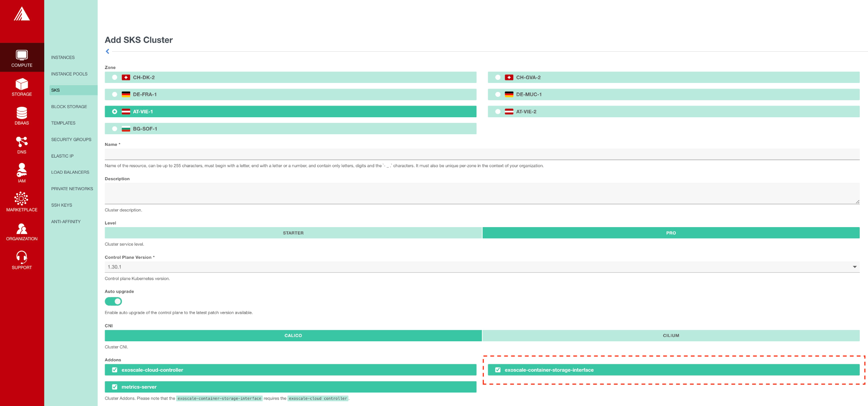Image resolution: width=868 pixels, height=406 pixels.
Task: Choose the Pro cluster level
Action: tap(671, 233)
